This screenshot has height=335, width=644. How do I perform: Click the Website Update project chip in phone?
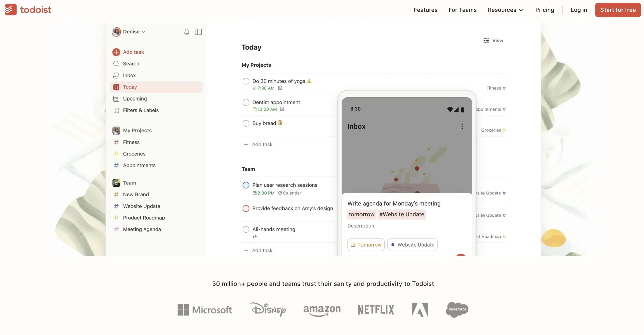pyautogui.click(x=412, y=245)
